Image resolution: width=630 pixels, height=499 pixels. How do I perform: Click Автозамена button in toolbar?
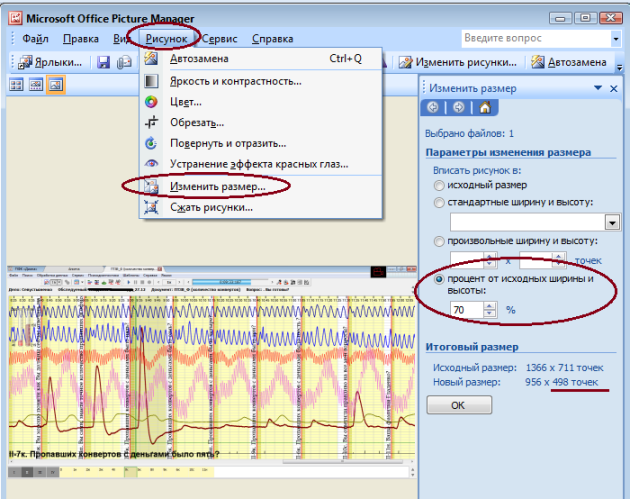click(x=569, y=62)
